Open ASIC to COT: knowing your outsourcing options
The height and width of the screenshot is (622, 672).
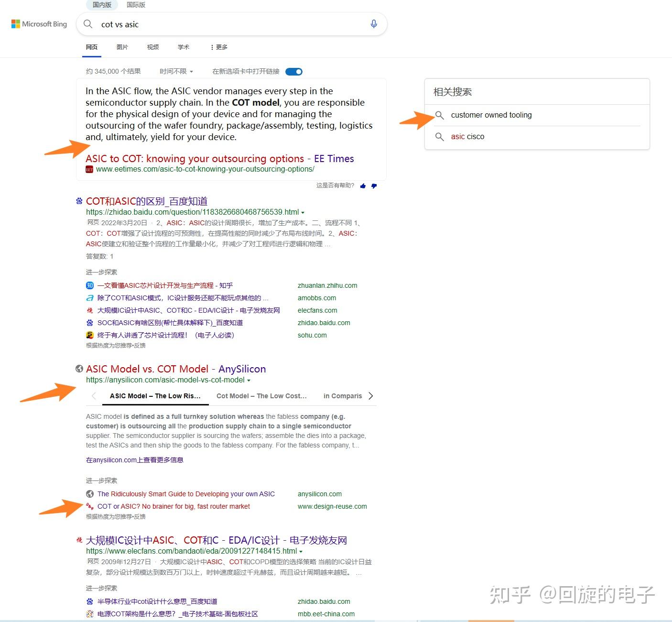[194, 158]
